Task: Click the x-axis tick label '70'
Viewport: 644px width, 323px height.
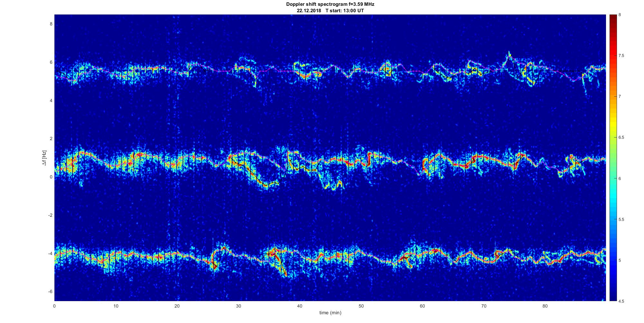Action: coord(484,306)
